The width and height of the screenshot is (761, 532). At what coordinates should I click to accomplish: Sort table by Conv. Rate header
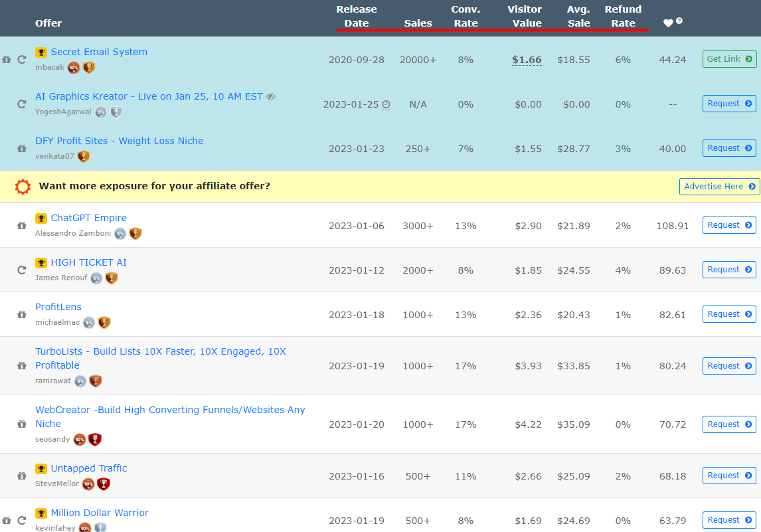pos(465,16)
